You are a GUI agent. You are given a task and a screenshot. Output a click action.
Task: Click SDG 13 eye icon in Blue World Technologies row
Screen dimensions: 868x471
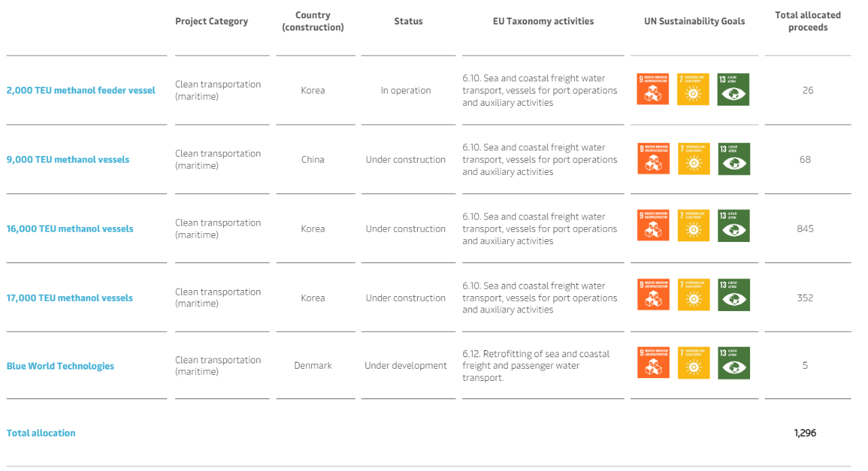tap(734, 363)
